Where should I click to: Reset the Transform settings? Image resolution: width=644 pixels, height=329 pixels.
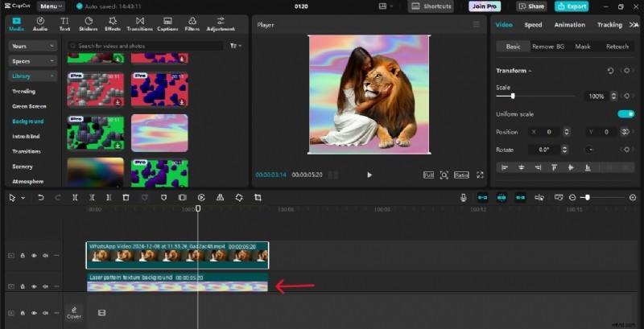point(609,71)
